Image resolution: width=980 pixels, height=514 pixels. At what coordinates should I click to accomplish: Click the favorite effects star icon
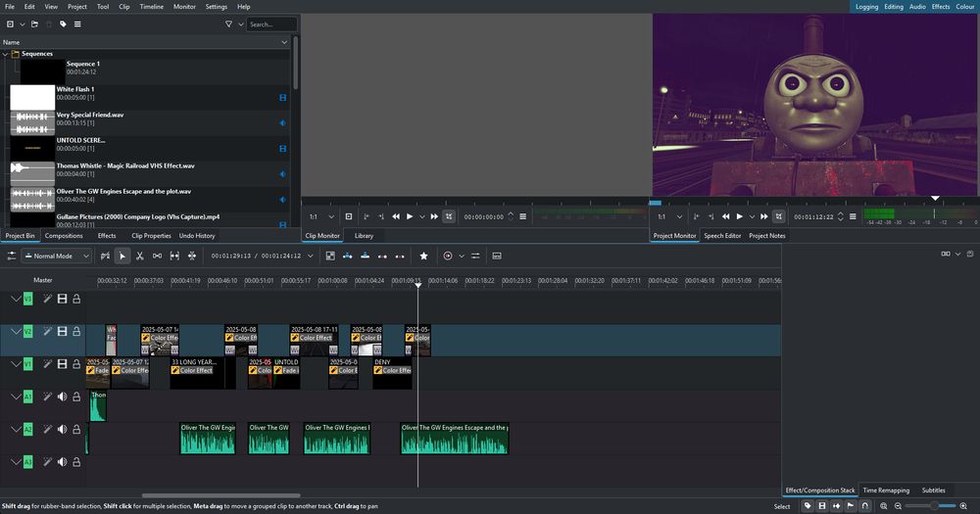(x=423, y=256)
